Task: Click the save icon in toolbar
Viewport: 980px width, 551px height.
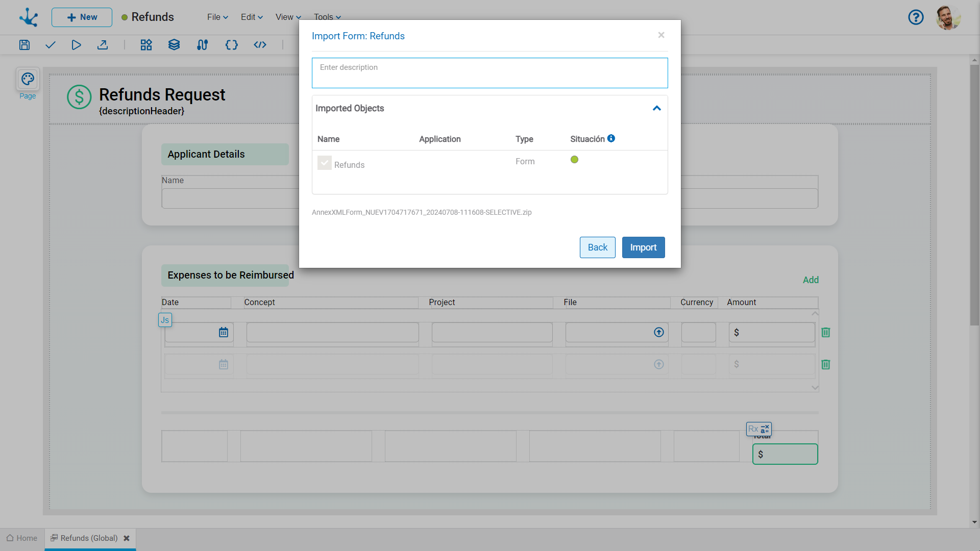Action: pos(24,45)
